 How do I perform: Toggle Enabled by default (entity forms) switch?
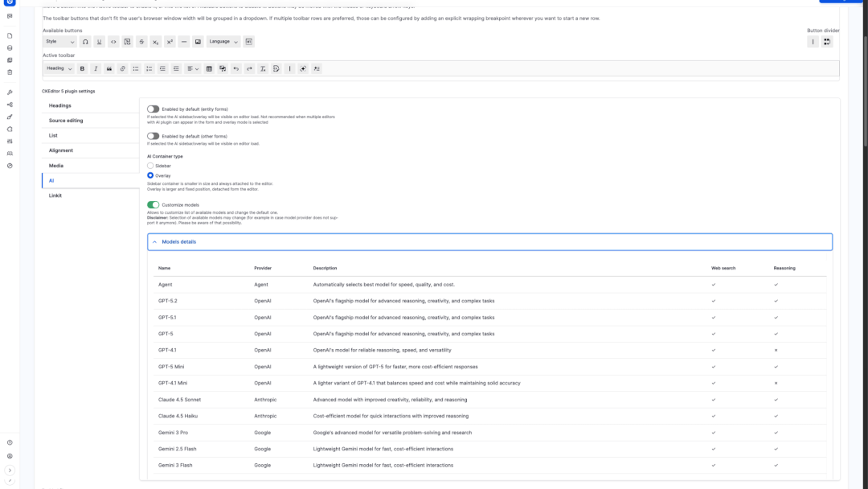click(x=154, y=109)
